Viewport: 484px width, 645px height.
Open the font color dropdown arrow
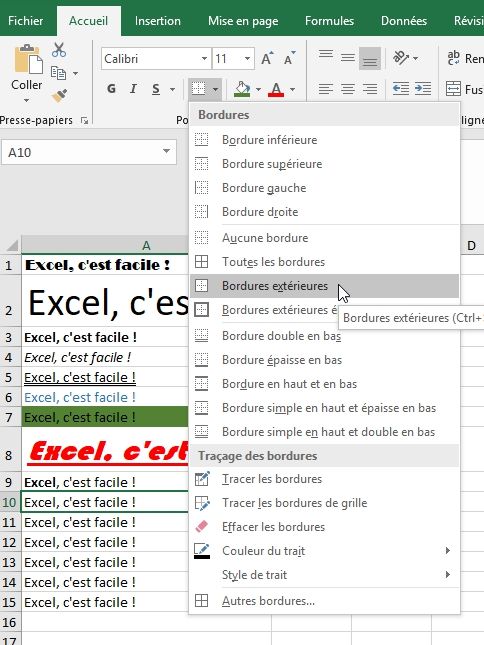pyautogui.click(x=292, y=89)
